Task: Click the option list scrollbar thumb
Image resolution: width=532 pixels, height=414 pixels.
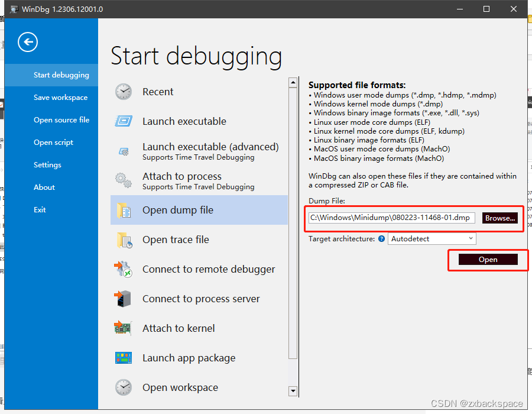Action: (x=293, y=224)
